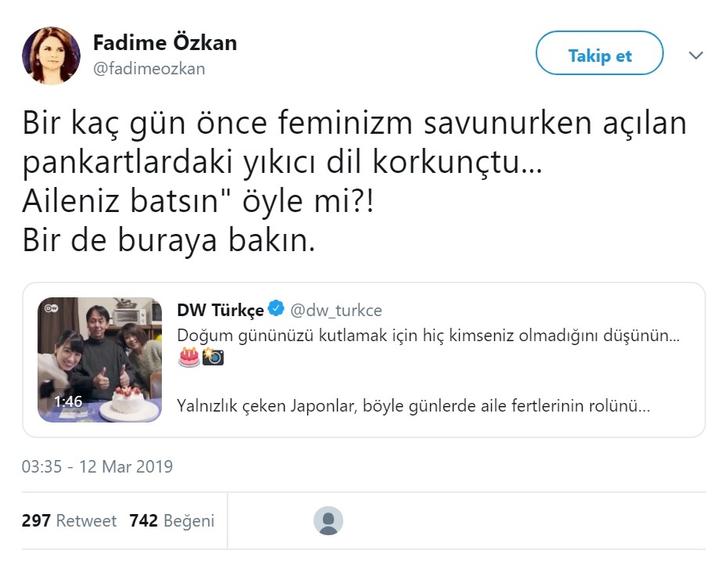Open the 03:35 - 12 Mar 2019 timestamp
Image resolution: width=728 pixels, height=561 pixels.
[98, 467]
